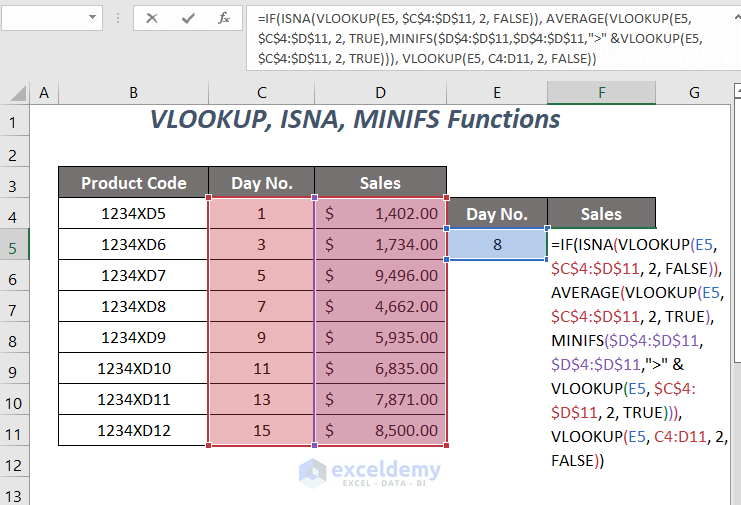Image resolution: width=741 pixels, height=505 pixels.
Task: Click the Cancel (X) formula button
Action: 152,18
